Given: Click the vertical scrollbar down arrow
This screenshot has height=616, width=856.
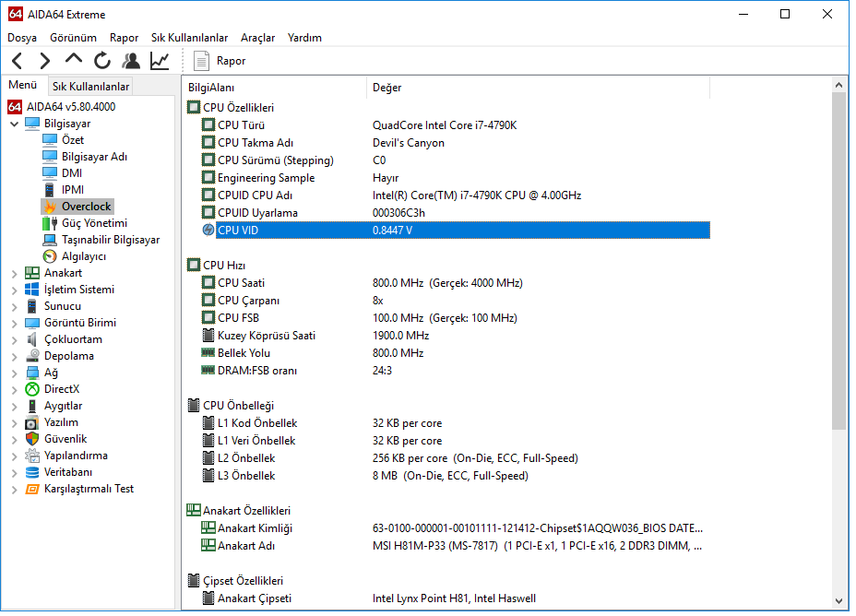Looking at the screenshot, I should 839,600.
